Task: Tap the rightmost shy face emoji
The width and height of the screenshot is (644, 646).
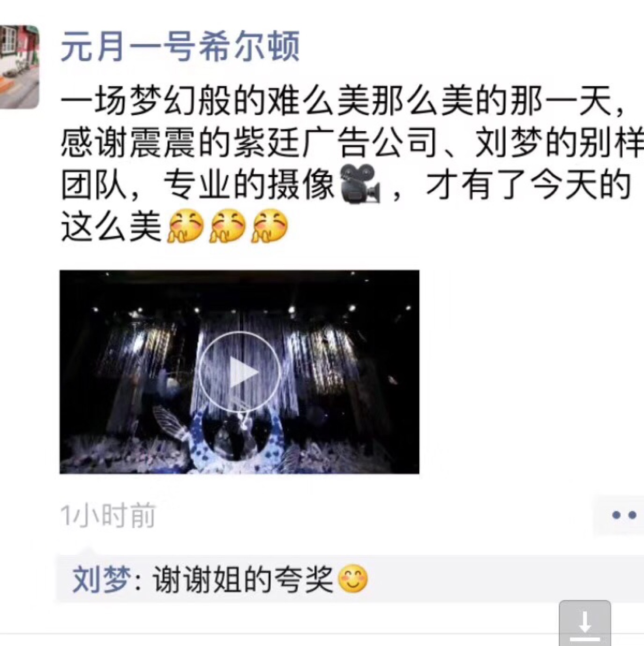Action: point(270,226)
